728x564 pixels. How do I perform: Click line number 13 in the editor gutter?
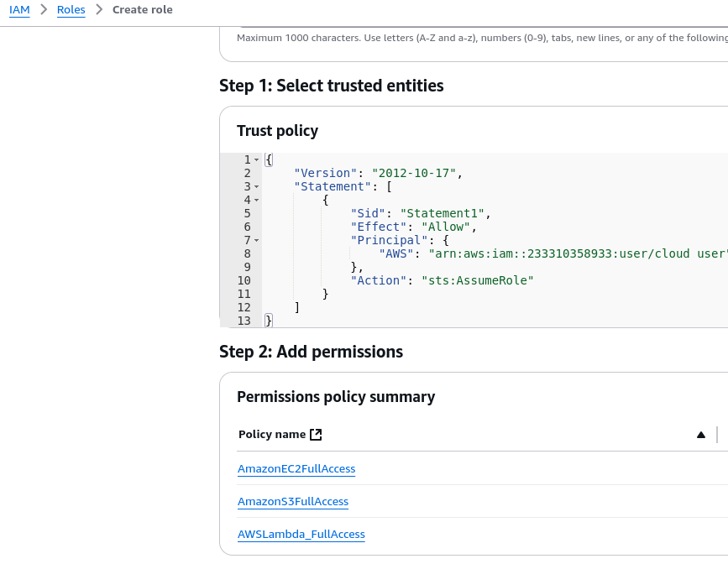click(244, 321)
